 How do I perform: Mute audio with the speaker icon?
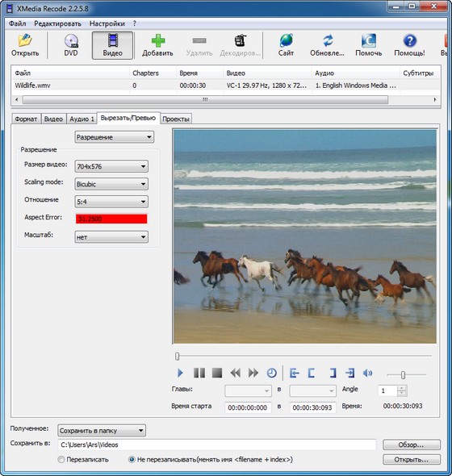367,373
